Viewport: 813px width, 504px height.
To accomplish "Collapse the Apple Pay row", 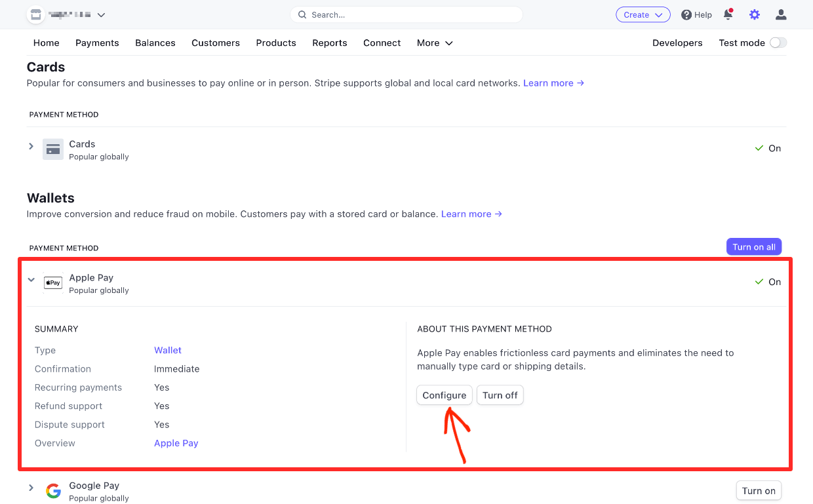I will 31,280.
